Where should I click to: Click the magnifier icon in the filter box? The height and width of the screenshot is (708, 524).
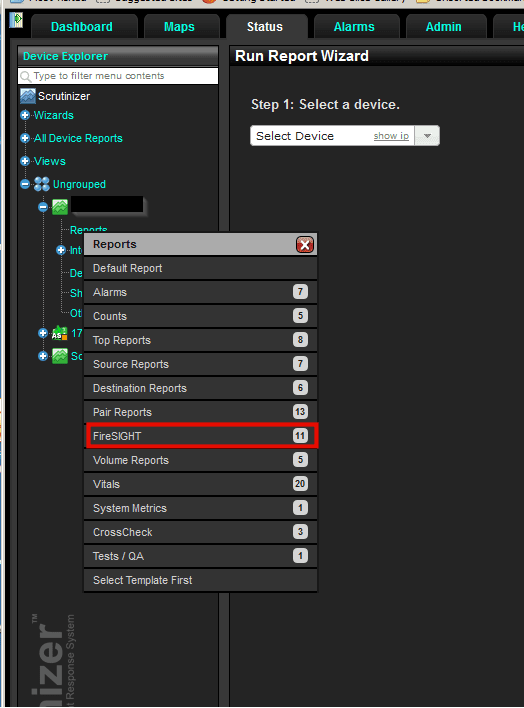[x=26, y=76]
